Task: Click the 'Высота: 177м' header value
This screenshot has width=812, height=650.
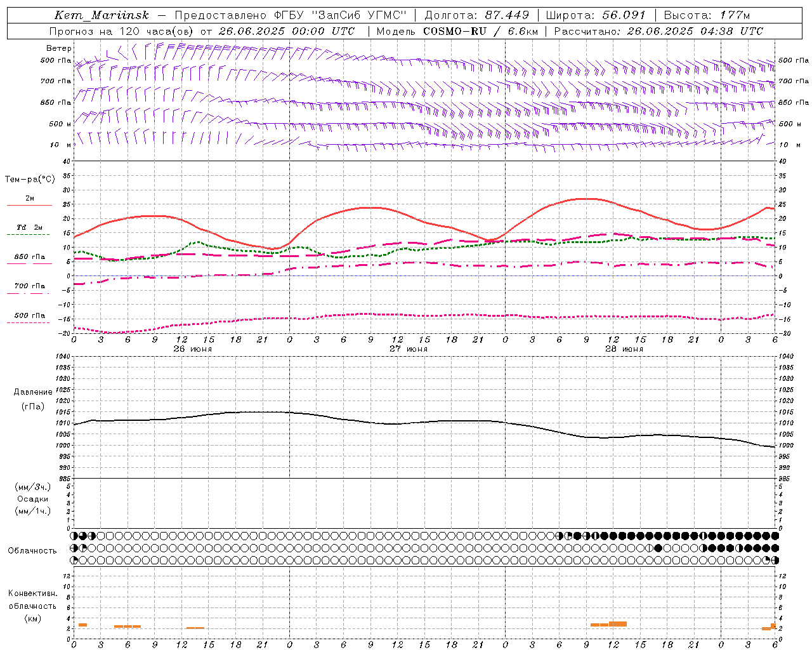Action: click(707, 15)
